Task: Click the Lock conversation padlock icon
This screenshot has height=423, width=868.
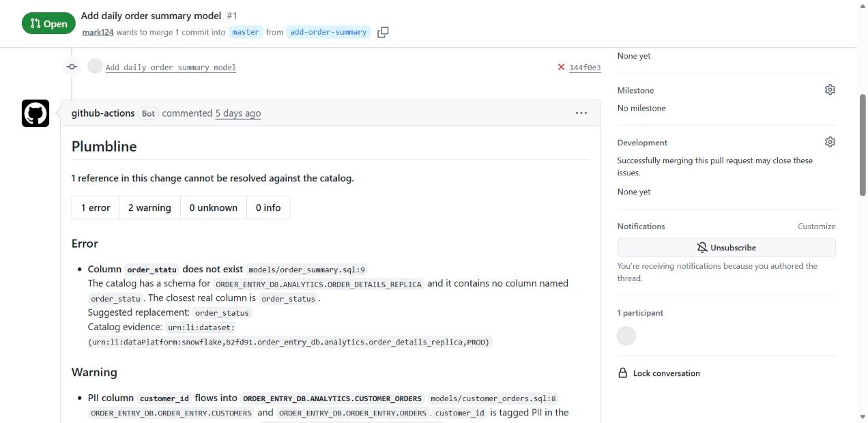Action: [x=622, y=373]
